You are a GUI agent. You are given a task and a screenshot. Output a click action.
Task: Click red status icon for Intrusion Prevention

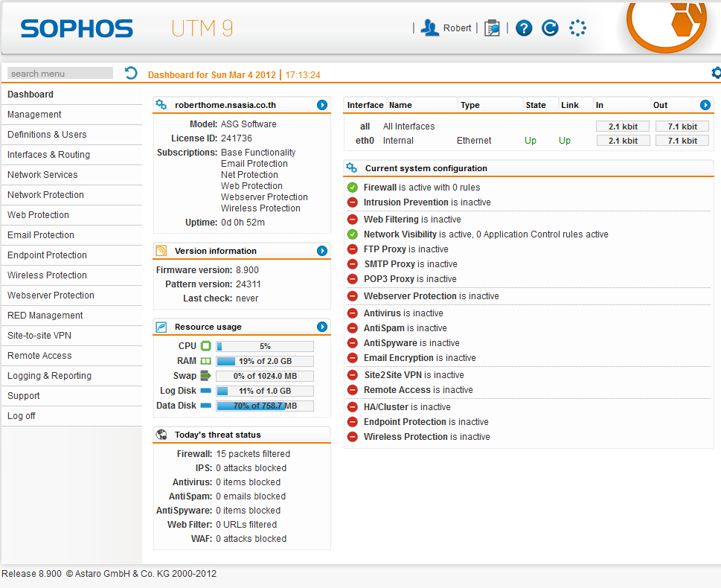tap(352, 202)
